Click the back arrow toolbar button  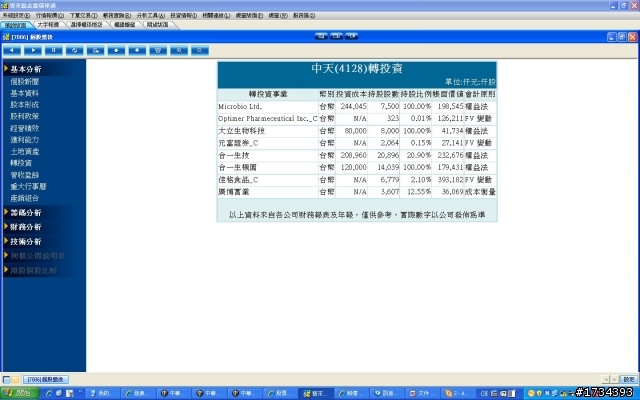[x=12, y=50]
